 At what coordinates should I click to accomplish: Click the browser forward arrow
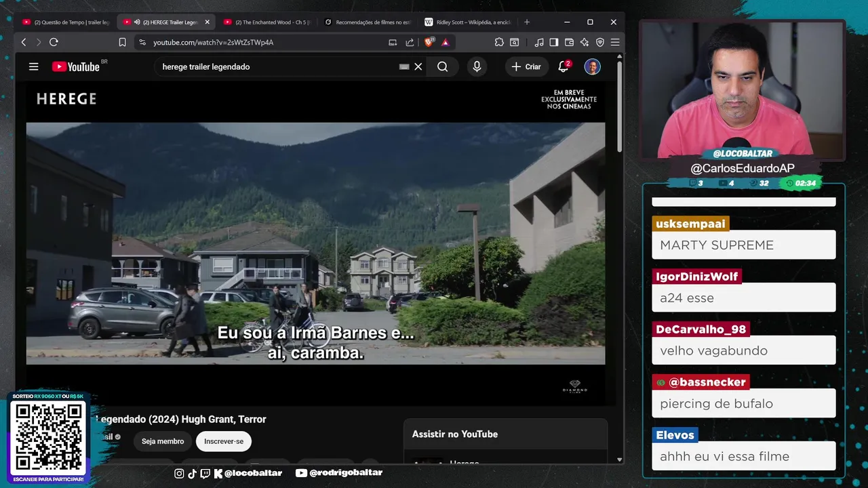pos(38,42)
